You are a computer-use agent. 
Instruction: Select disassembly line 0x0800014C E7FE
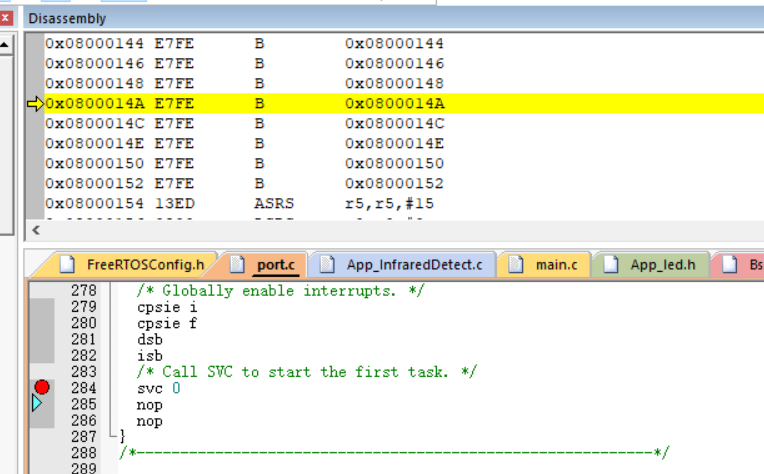(x=404, y=123)
